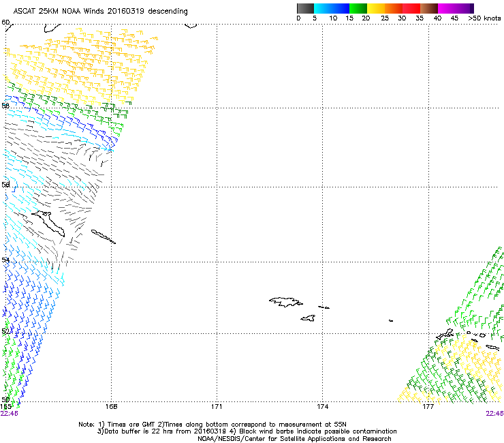Click the '52' latitude label

(5, 331)
